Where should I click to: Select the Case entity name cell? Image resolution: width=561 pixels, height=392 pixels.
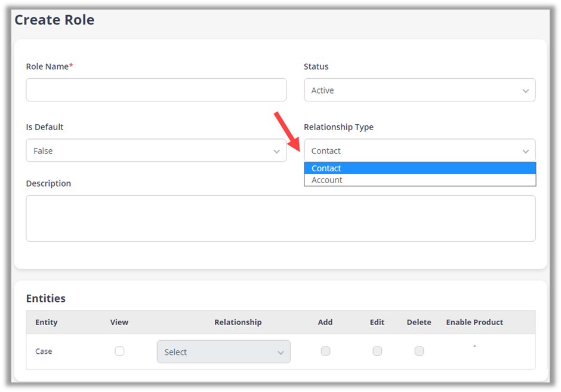[44, 351]
